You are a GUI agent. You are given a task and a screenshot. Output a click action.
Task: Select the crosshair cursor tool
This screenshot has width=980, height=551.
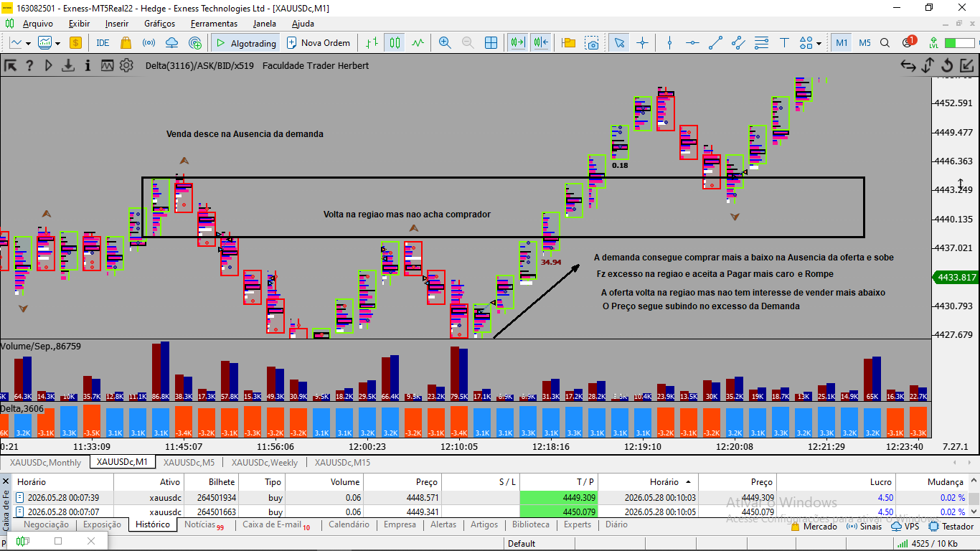coord(642,43)
